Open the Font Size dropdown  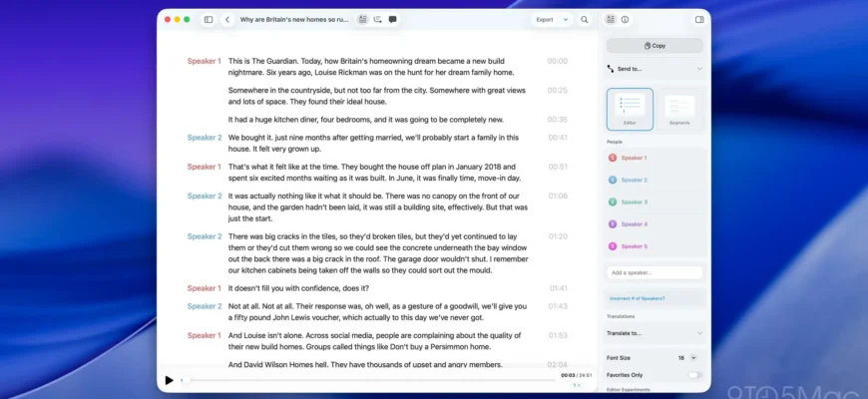tap(693, 358)
